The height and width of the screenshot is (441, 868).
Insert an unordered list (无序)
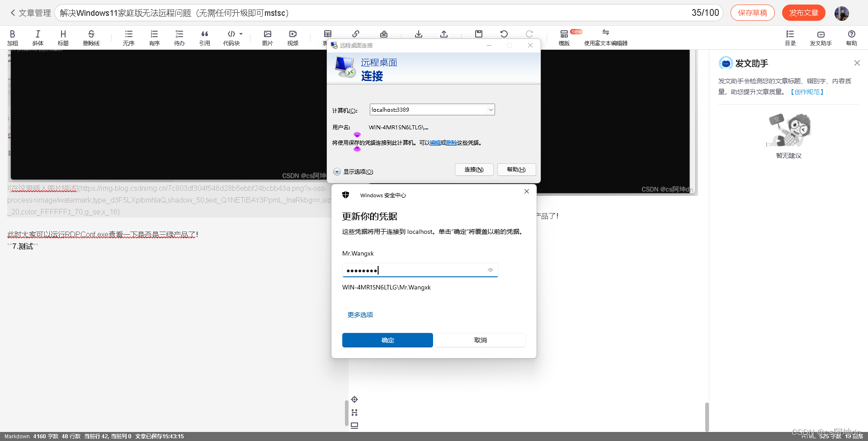click(x=129, y=38)
